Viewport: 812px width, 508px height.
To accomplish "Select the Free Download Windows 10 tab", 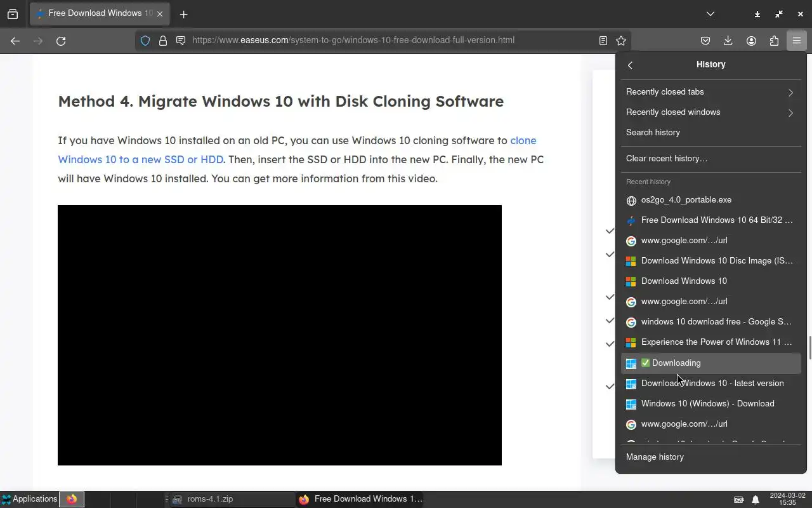I will [98, 14].
